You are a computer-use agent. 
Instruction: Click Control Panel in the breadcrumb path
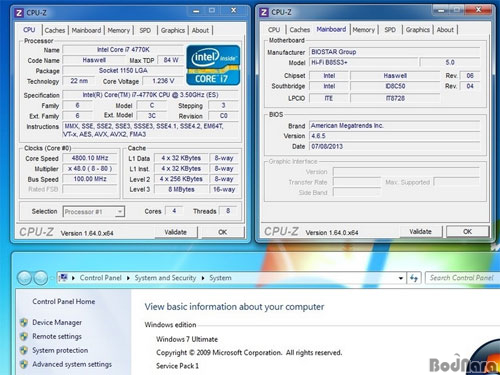coord(100,278)
